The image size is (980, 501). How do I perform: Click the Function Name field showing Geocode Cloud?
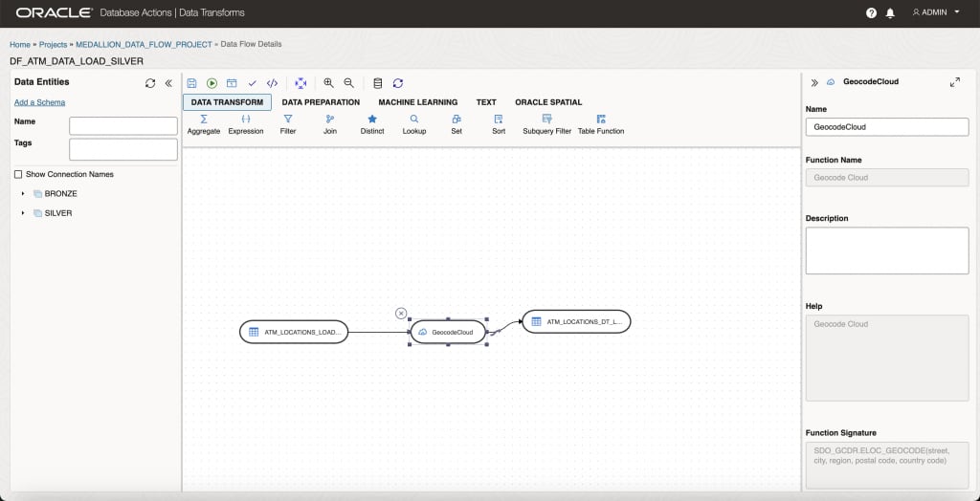(887, 178)
